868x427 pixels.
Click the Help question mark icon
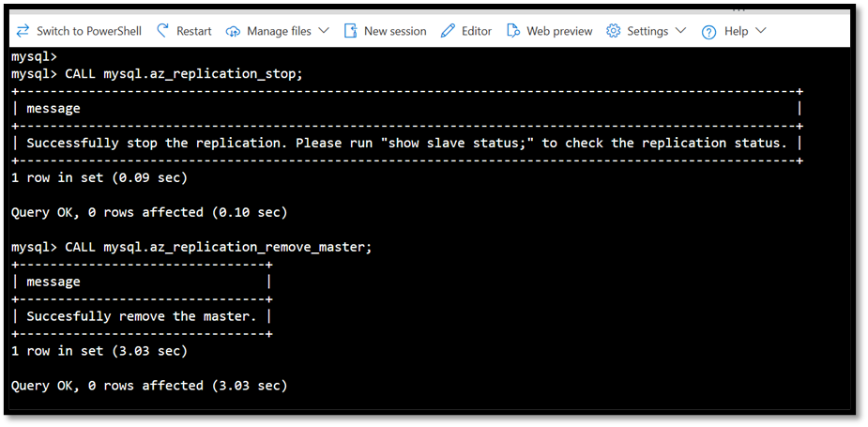(x=709, y=32)
